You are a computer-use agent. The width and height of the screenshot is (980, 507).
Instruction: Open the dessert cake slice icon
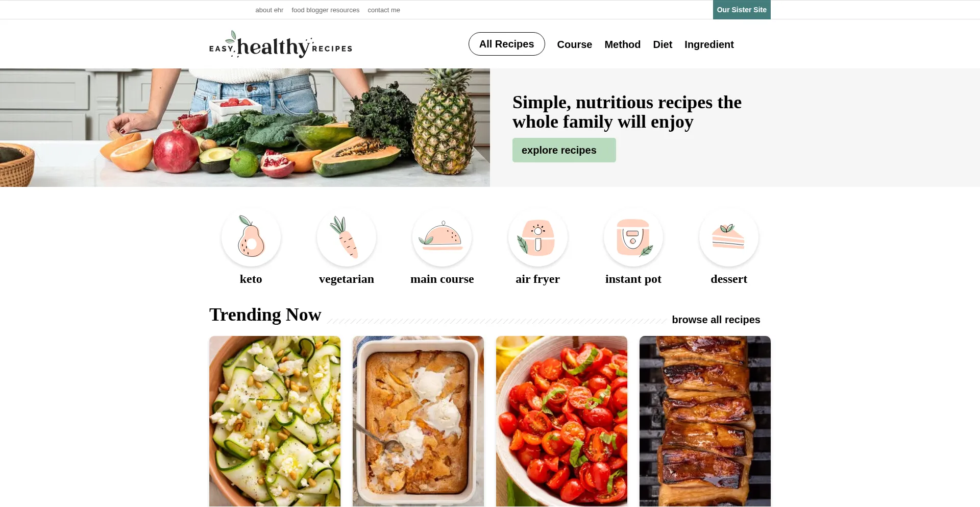coord(729,237)
